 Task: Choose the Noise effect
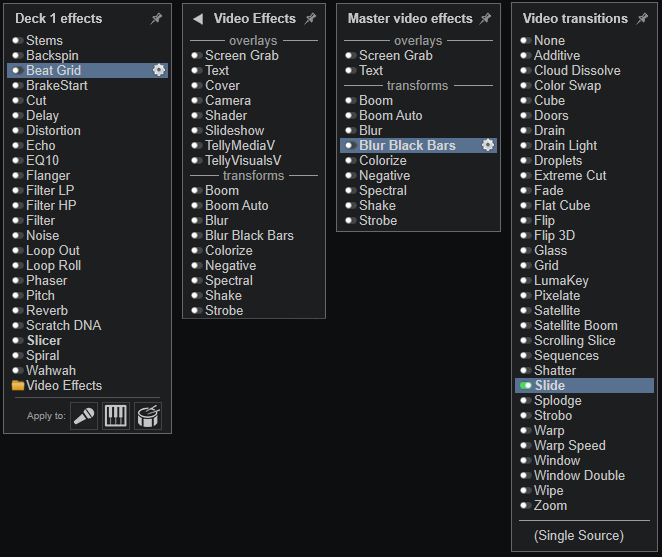[x=43, y=235]
